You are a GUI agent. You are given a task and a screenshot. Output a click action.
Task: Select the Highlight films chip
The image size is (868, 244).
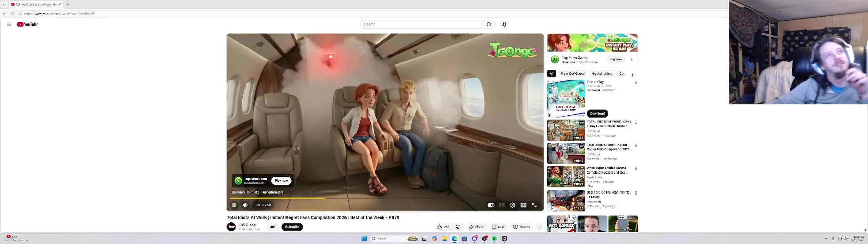602,74
